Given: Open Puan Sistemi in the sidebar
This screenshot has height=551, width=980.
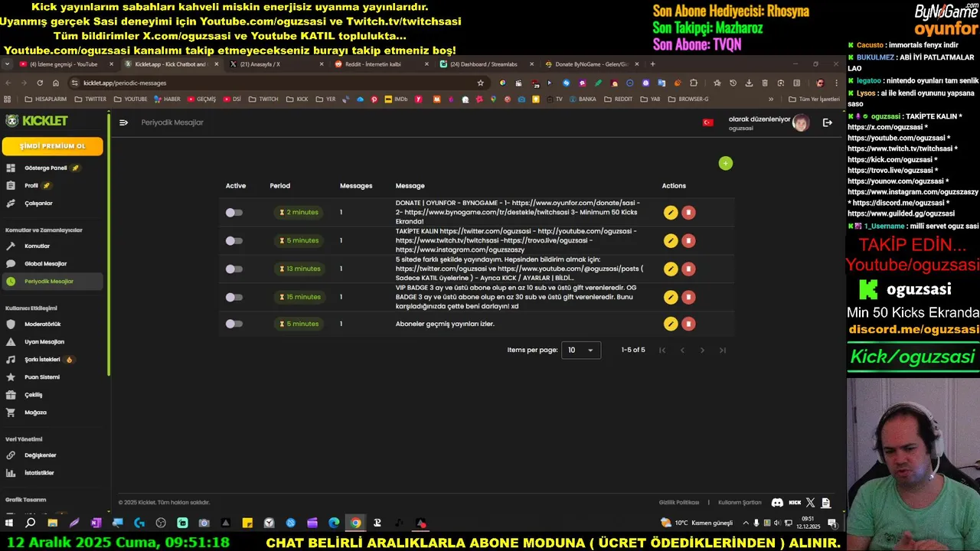Looking at the screenshot, I should 52,377.
